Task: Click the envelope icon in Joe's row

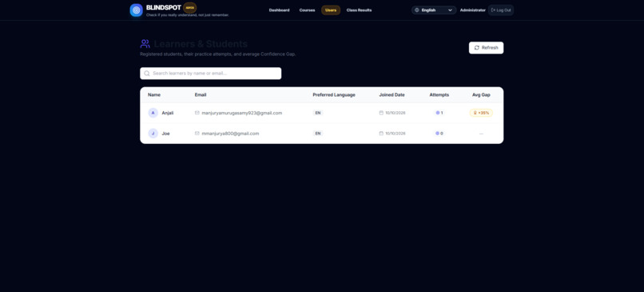Action: click(197, 134)
